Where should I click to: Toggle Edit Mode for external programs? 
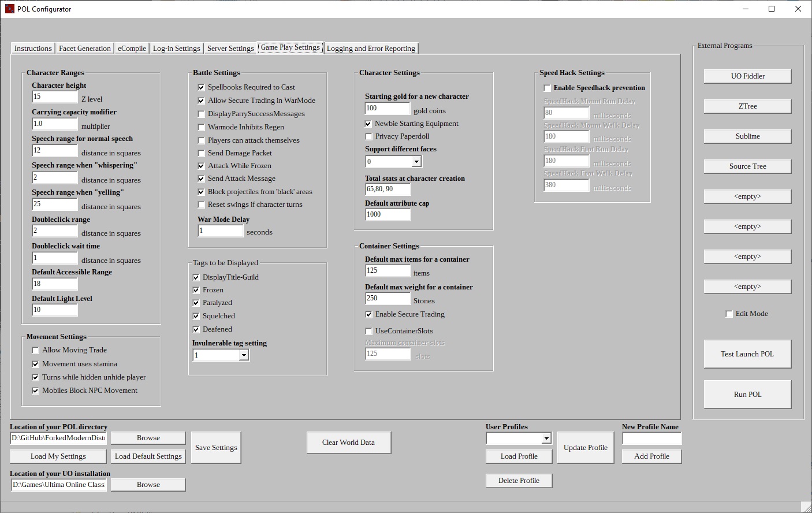click(729, 314)
